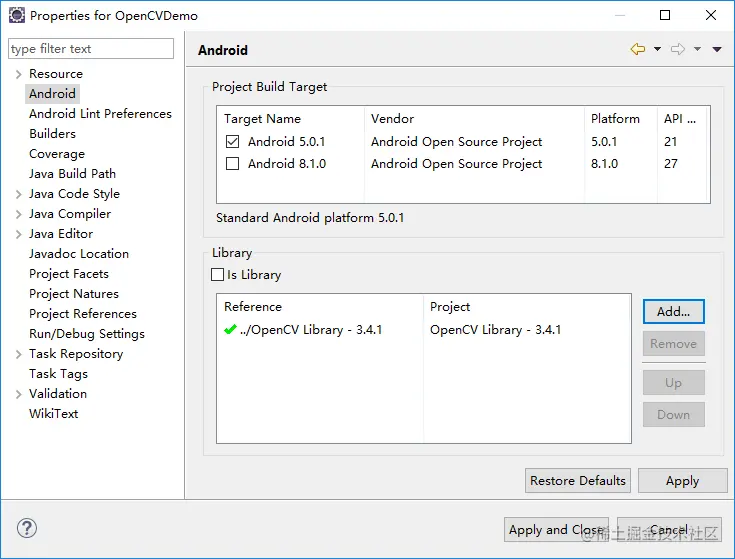This screenshot has width=735, height=559.
Task: Click the Add... library button
Action: tap(674, 312)
